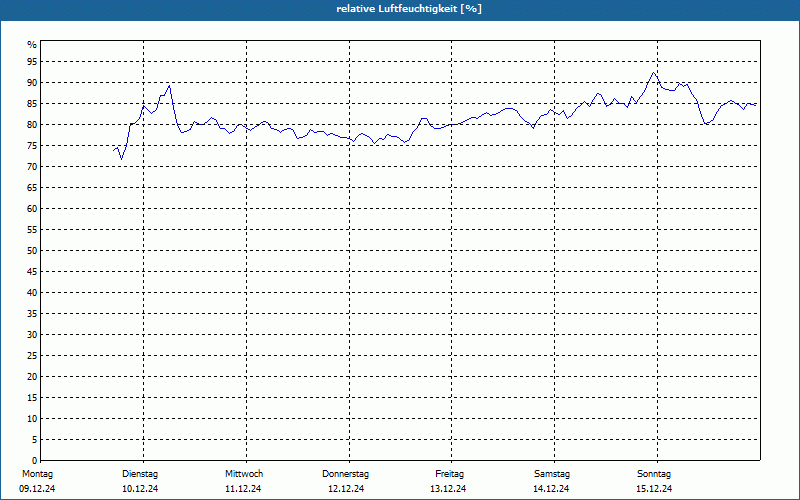The height and width of the screenshot is (500, 800).
Task: Click the 25 y-axis value
Action: click(x=32, y=356)
